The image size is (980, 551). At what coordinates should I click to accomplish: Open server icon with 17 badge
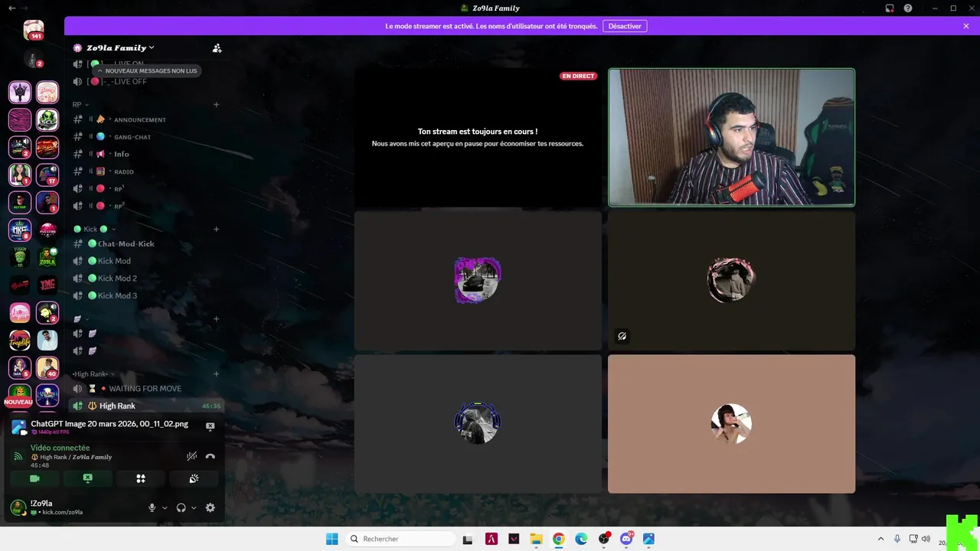click(47, 174)
